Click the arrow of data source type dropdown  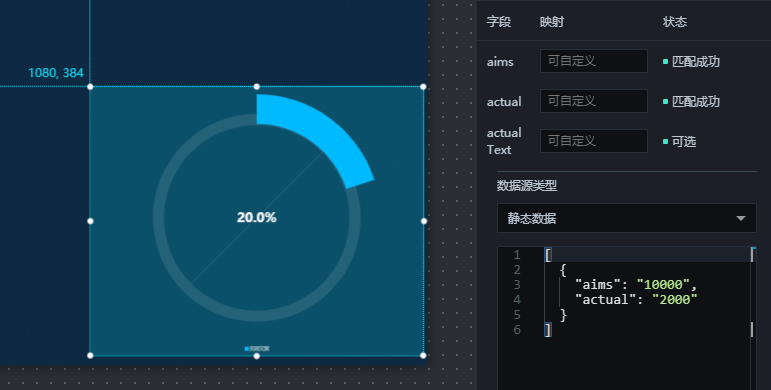click(741, 218)
